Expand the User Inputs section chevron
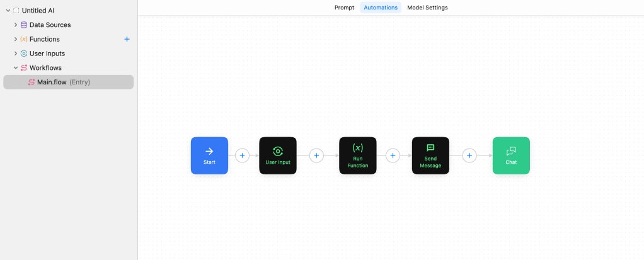This screenshot has width=644, height=260. 16,54
